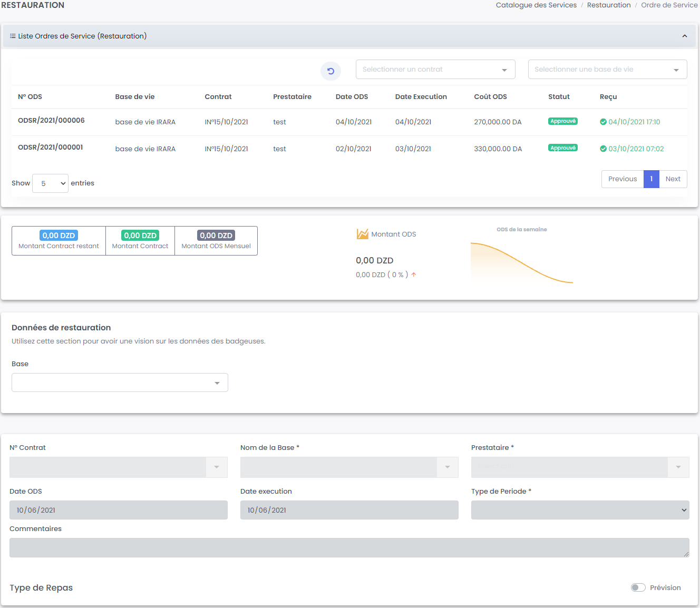
Task: Click the Montant ODS chart icon
Action: (362, 234)
